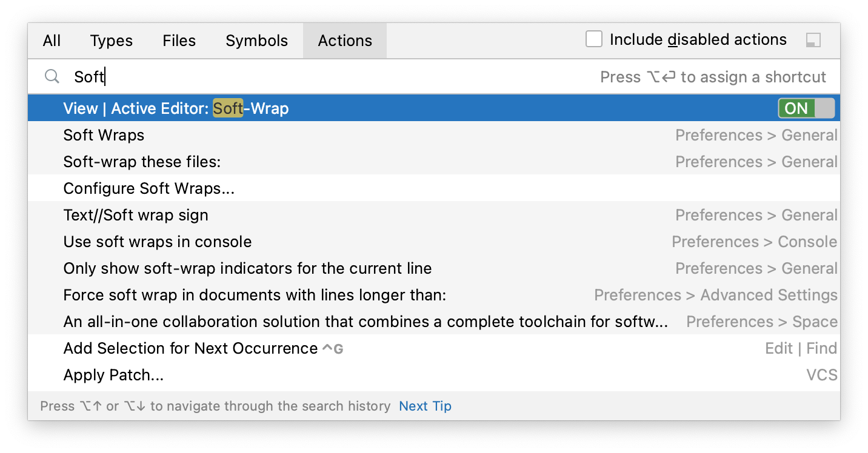Run the Configure Soft Wraps... action
This screenshot has height=453, width=868.
pos(149,188)
